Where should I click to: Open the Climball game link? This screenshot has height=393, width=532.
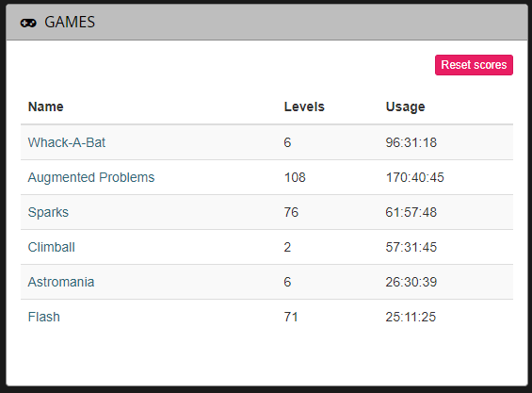(51, 247)
